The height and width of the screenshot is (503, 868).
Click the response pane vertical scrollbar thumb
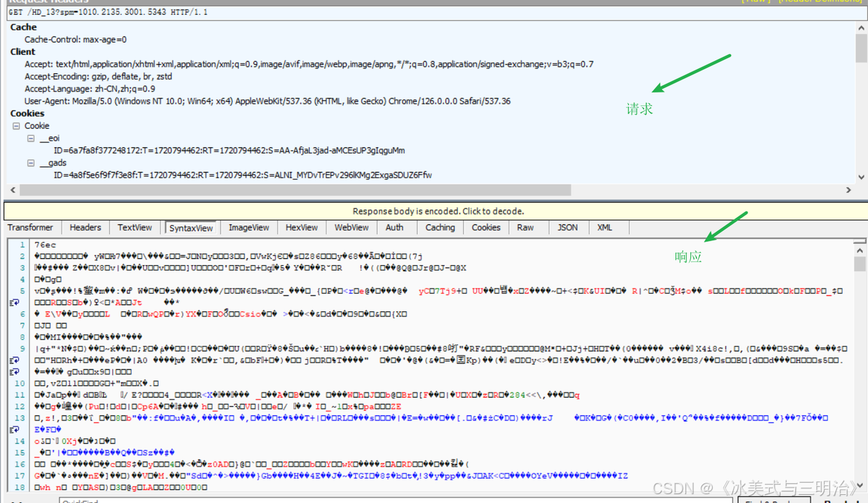(860, 264)
